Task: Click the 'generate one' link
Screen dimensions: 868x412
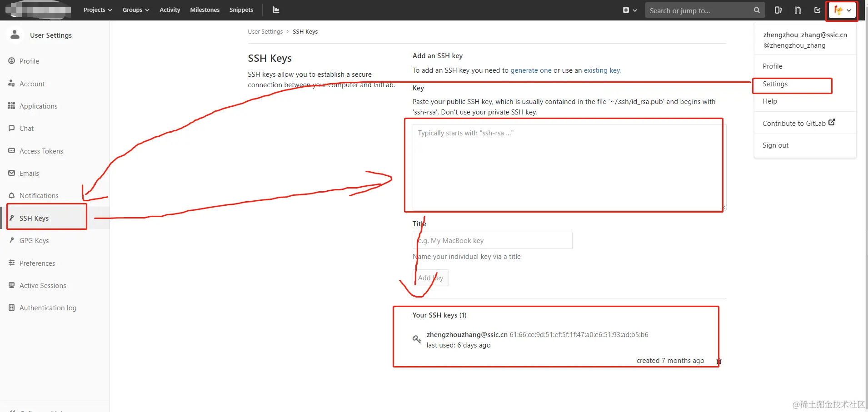Action: point(531,70)
